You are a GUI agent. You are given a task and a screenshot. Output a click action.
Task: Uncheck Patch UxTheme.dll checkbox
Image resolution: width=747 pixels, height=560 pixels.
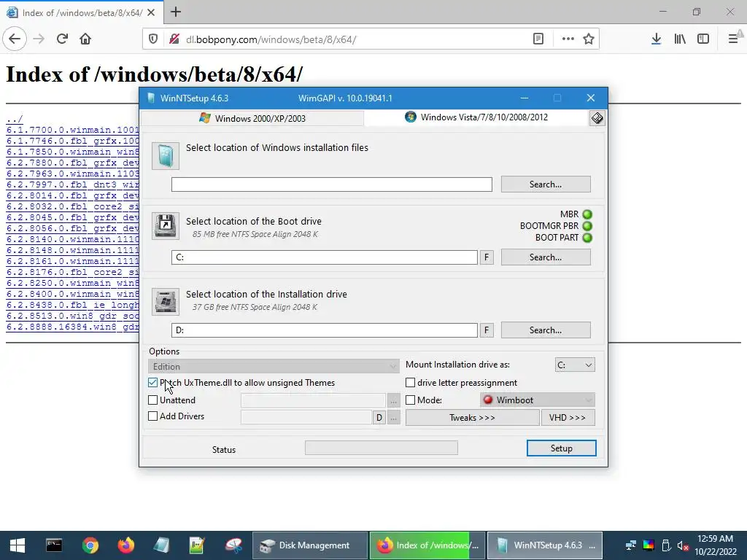(153, 383)
